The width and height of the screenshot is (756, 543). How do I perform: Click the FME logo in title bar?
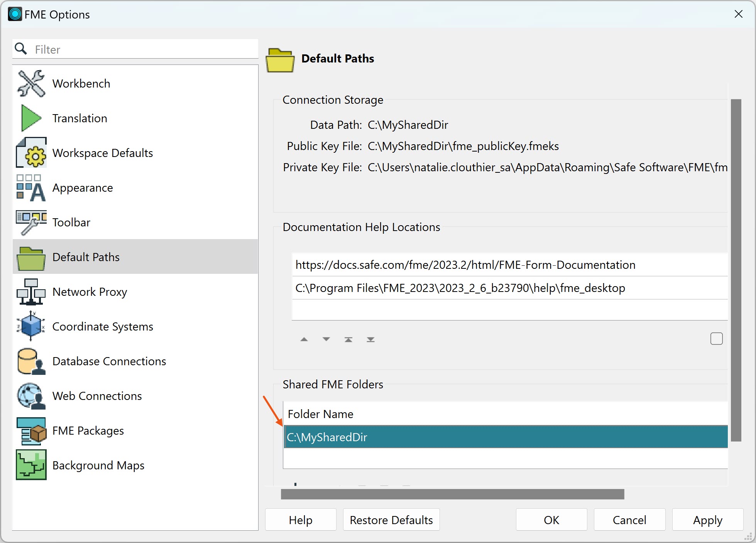pos(15,14)
